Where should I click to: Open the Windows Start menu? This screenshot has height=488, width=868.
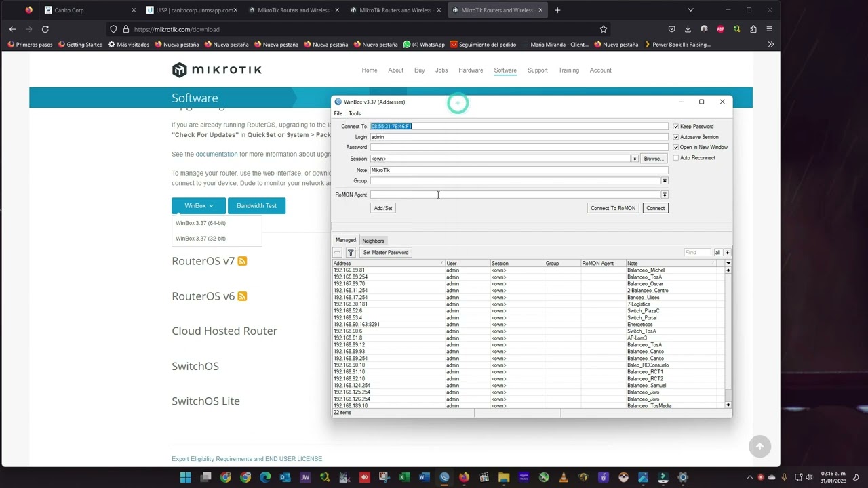click(185, 477)
